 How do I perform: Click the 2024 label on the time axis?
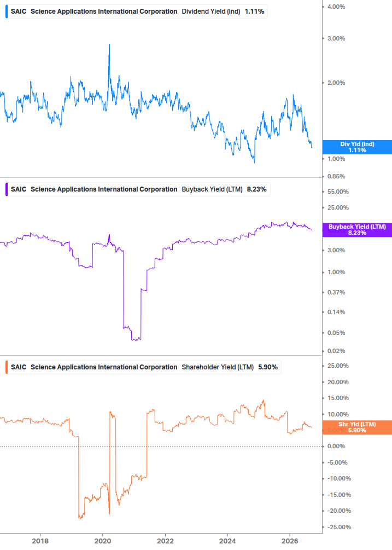[x=227, y=541]
